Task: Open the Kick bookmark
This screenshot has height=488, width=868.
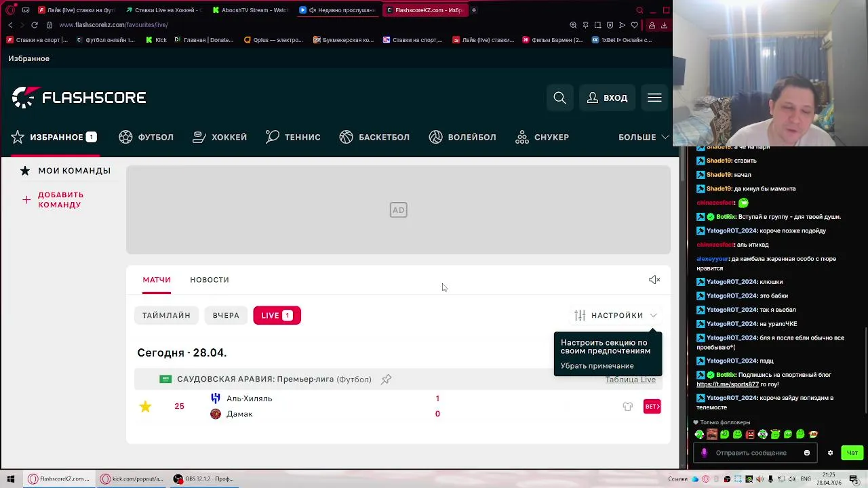Action: pyautogui.click(x=156, y=40)
